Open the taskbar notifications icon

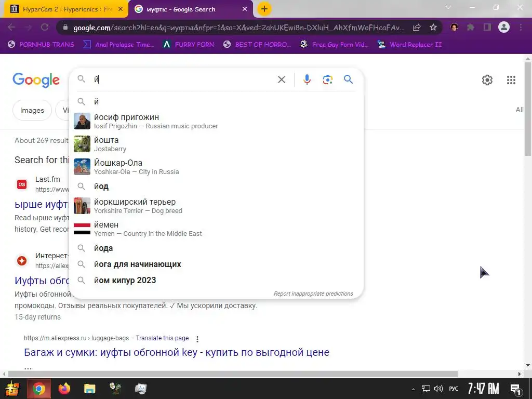pos(516,389)
